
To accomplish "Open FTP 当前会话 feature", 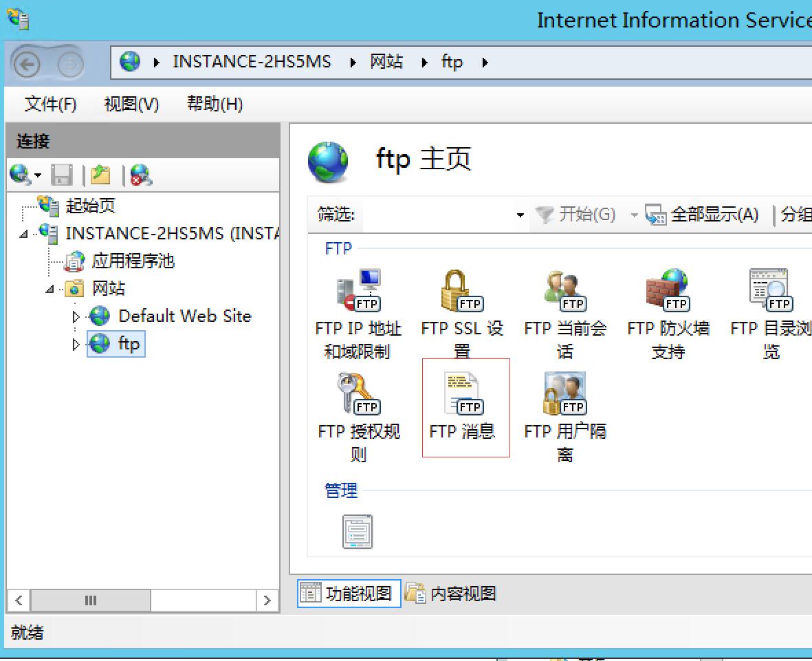I will coord(565,314).
